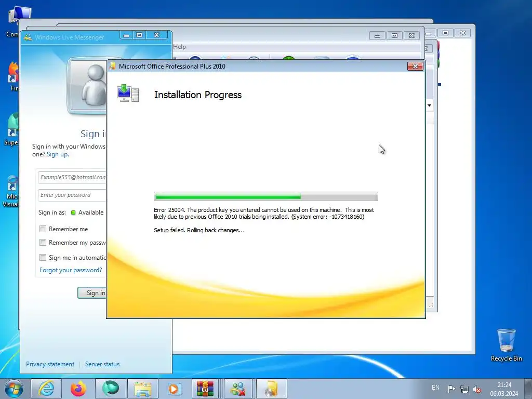
Task: Open the Privacy statement link
Action: tap(50, 364)
